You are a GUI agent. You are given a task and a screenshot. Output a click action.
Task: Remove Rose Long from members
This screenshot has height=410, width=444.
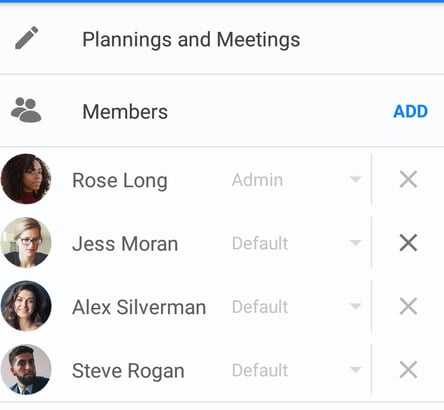pos(408,180)
